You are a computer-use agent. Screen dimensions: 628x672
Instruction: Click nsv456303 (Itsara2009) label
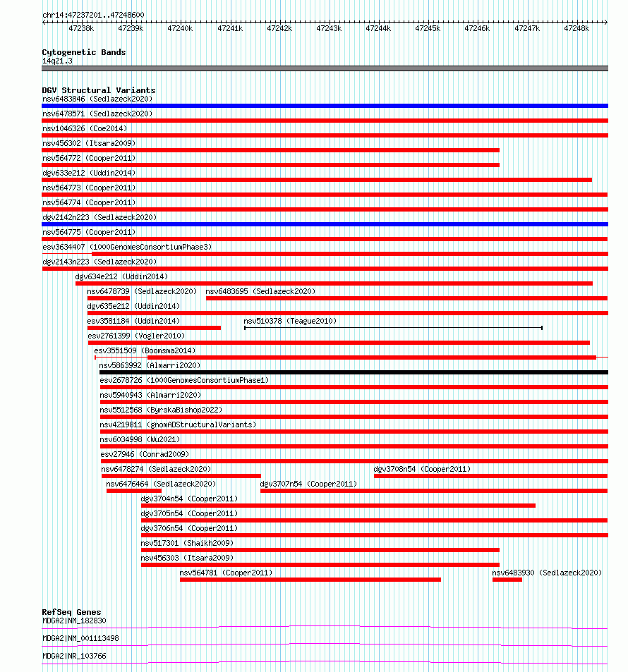click(187, 558)
